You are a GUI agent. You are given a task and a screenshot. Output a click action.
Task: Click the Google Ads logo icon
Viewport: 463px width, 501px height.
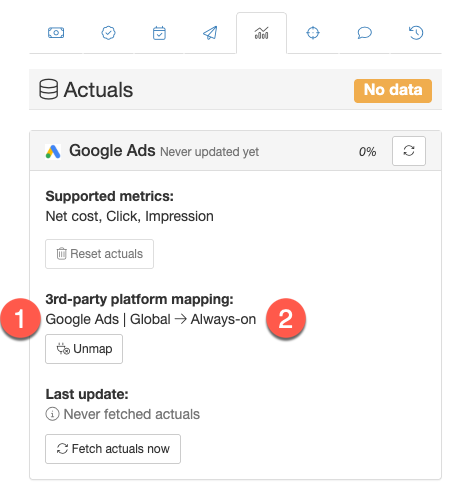point(53,152)
